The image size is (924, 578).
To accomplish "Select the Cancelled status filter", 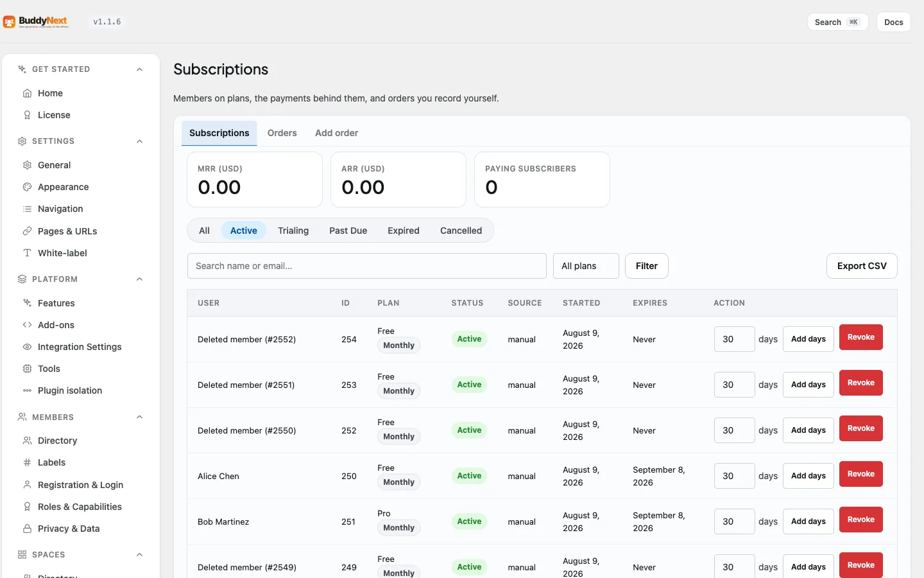I will click(461, 231).
